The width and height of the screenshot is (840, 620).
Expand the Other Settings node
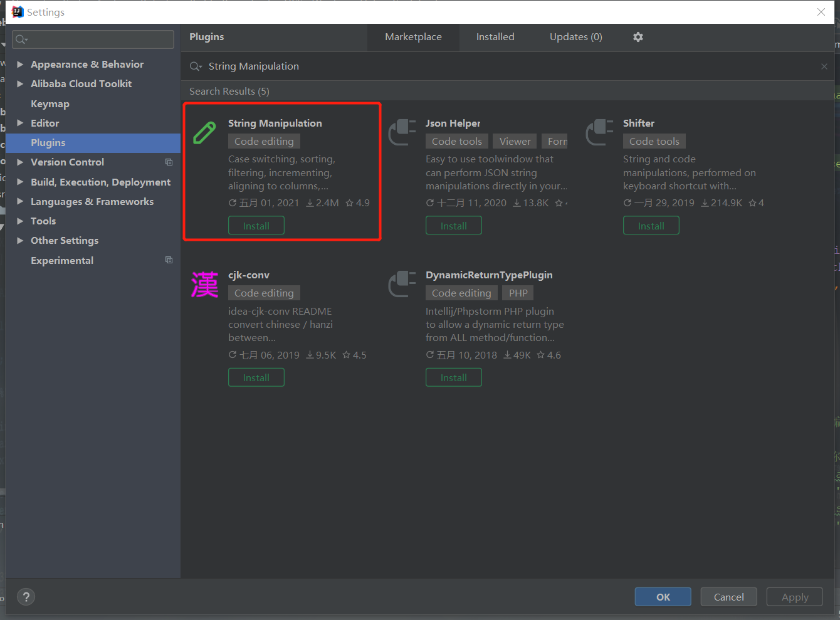(x=20, y=240)
